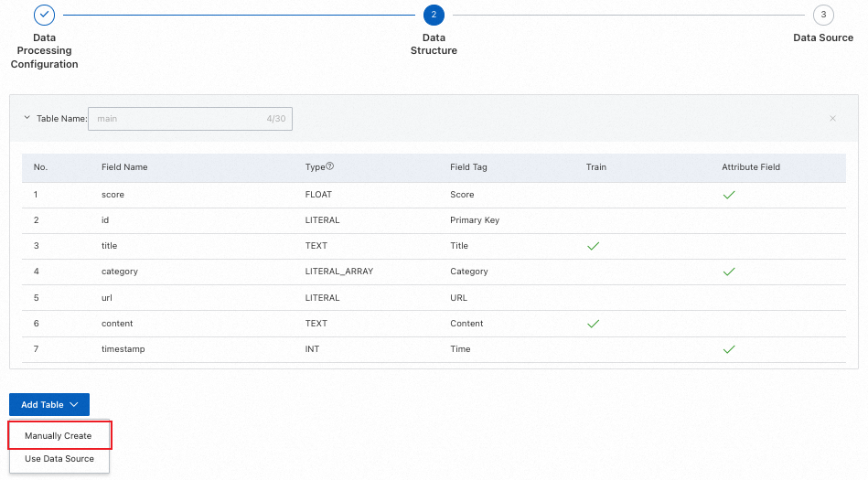Click the Content field tag cell

click(x=466, y=324)
